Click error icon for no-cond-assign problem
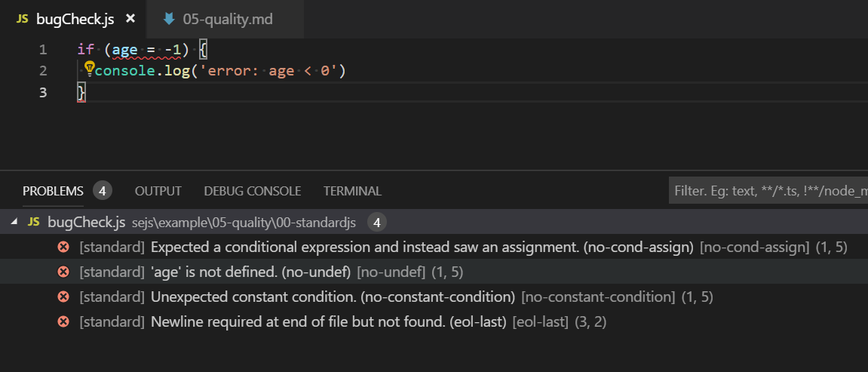This screenshot has width=868, height=372. click(x=64, y=247)
